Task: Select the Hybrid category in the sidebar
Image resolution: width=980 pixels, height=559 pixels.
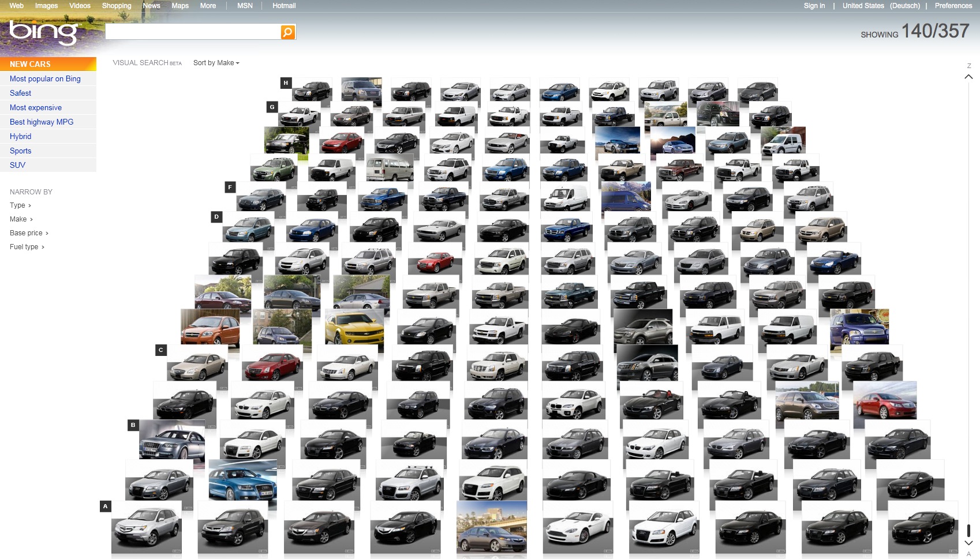Action: [x=20, y=136]
